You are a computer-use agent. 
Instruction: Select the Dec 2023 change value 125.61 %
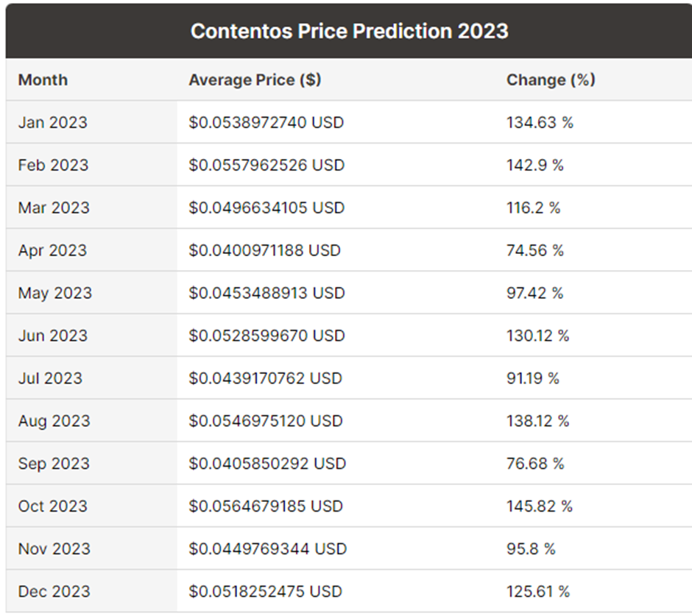coord(538,592)
